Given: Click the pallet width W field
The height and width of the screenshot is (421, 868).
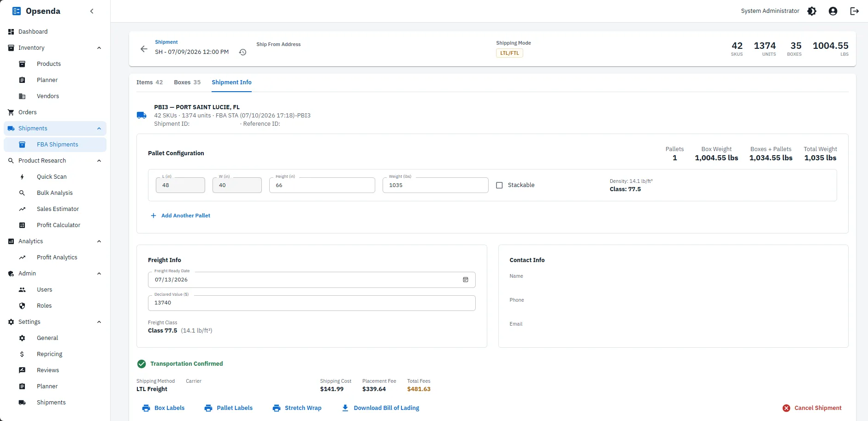Looking at the screenshot, I should (237, 185).
